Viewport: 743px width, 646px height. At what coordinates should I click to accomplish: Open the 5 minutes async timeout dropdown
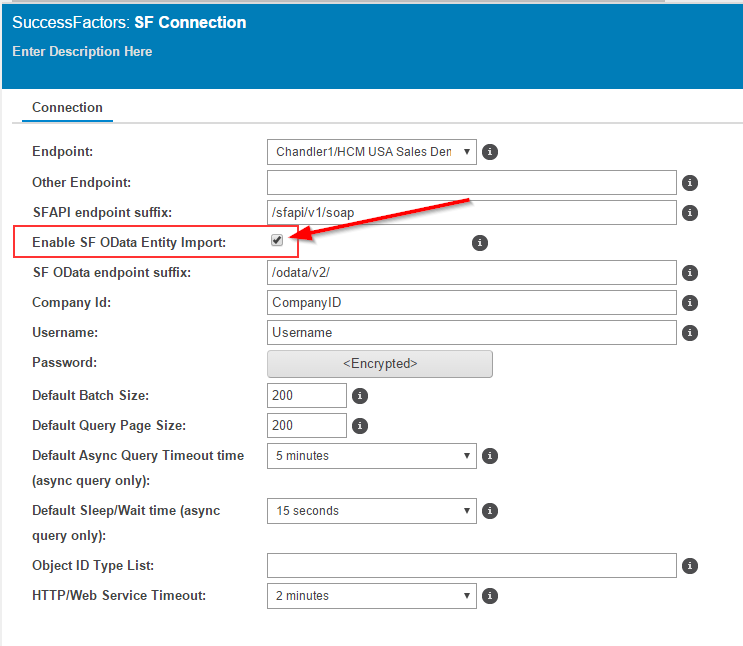[372, 456]
